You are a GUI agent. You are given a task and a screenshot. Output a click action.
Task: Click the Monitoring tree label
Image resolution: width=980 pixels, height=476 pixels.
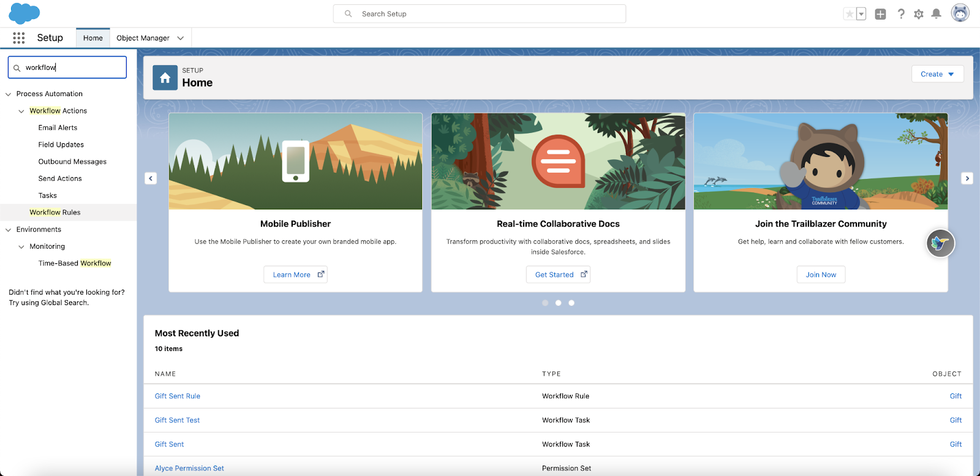47,246
